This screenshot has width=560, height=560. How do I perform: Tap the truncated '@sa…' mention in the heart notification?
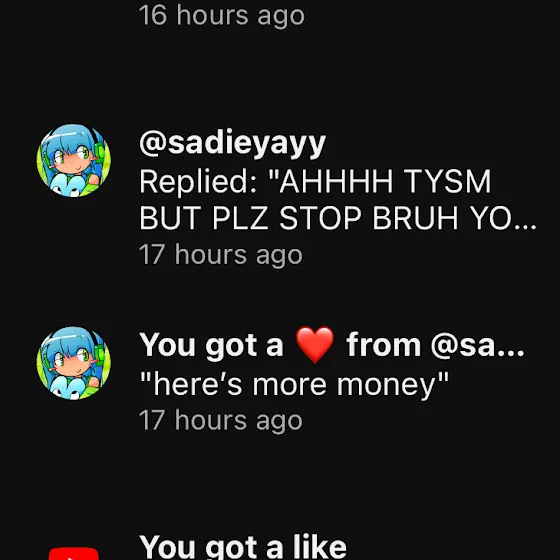point(478,345)
